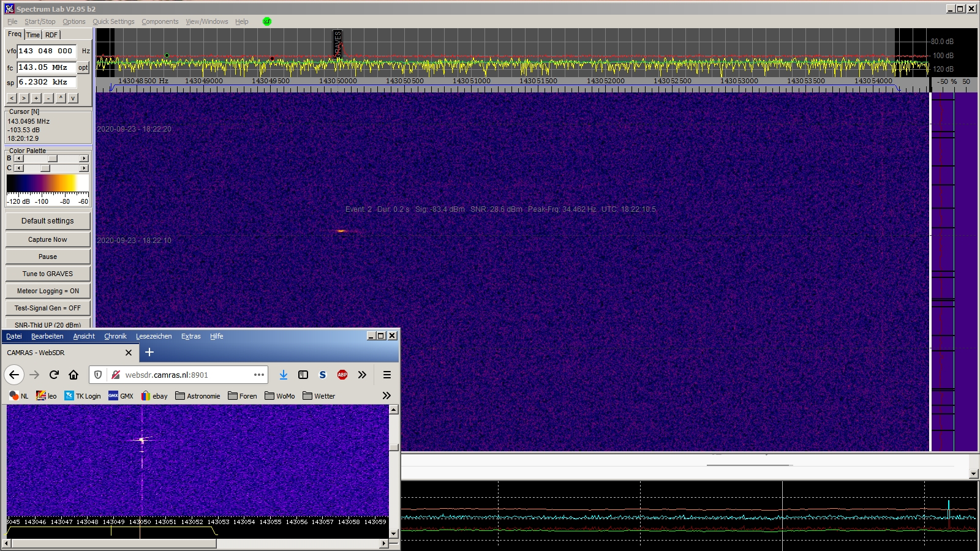
Task: Open a new browser tab with plus
Action: (x=149, y=352)
